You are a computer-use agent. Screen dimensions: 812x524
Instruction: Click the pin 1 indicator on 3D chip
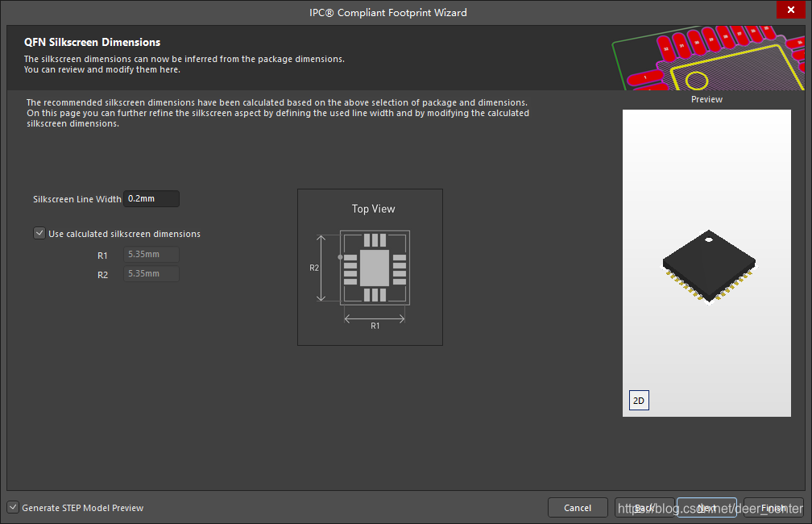click(x=709, y=239)
